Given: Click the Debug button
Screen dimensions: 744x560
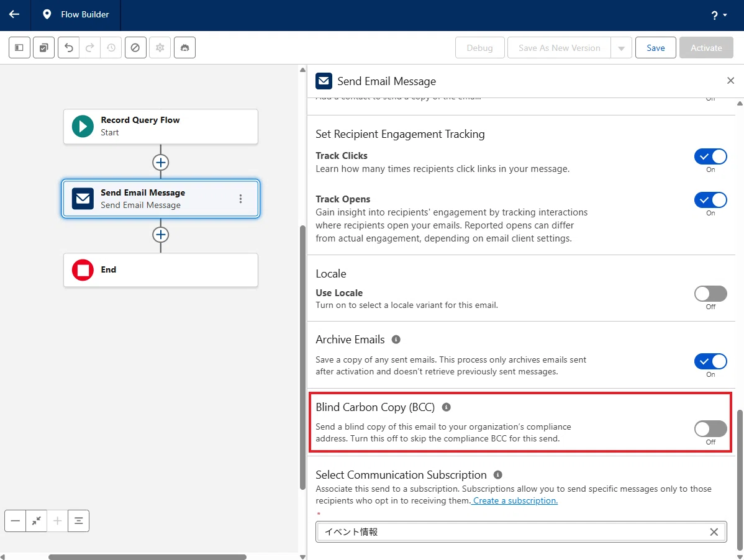Looking at the screenshot, I should click(479, 48).
